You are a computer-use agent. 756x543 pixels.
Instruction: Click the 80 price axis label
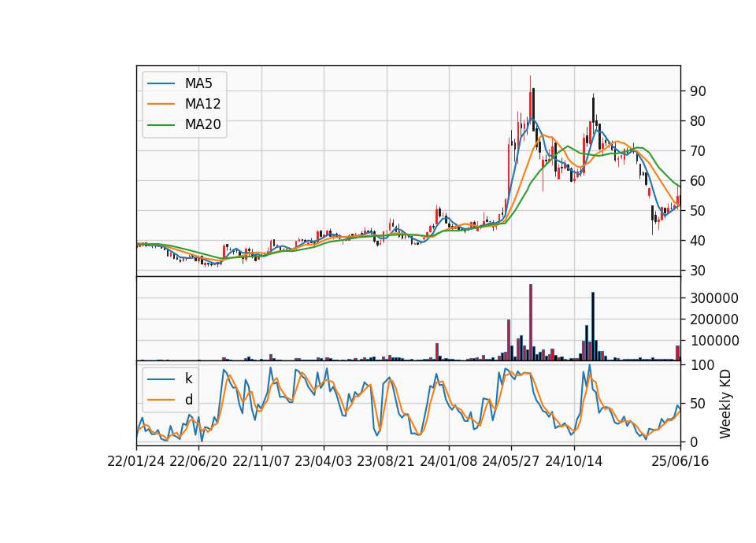(698, 121)
